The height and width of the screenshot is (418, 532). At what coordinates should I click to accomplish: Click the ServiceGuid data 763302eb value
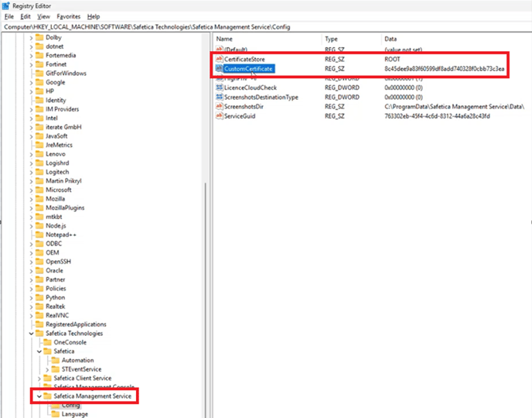437,116
